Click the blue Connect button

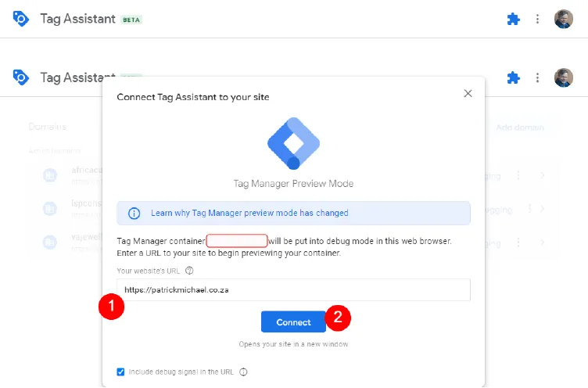pos(293,322)
